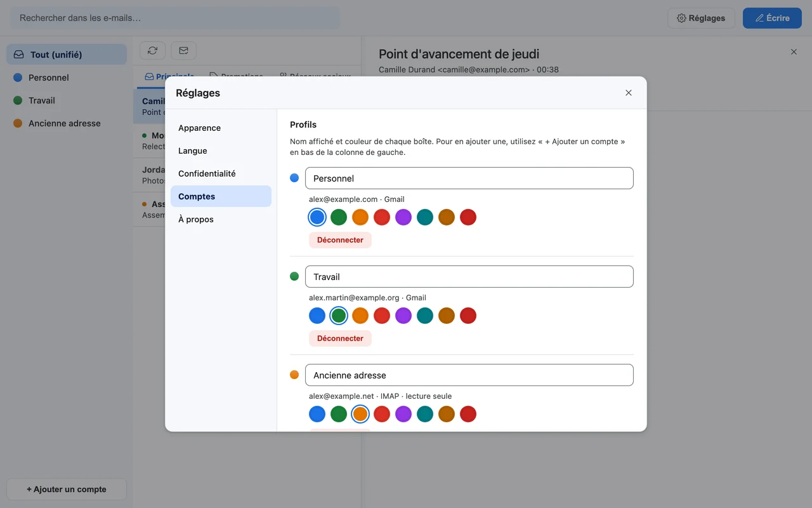
Task: Select Tout (unifié) inbox in sidebar
Action: [67, 55]
